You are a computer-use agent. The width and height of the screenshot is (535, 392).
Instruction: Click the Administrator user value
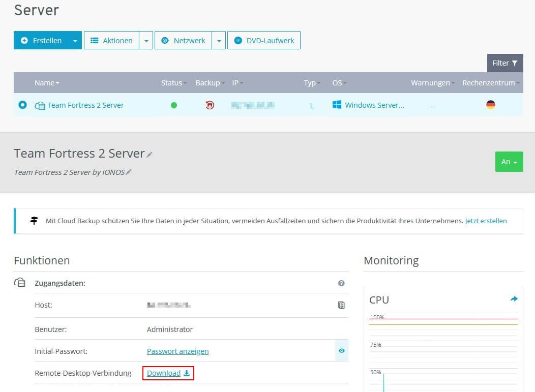[170, 329]
